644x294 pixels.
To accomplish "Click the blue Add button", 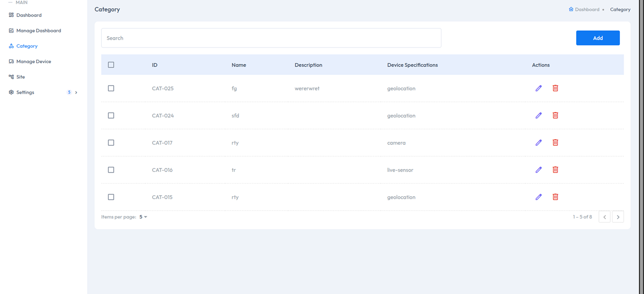I will pyautogui.click(x=598, y=38).
